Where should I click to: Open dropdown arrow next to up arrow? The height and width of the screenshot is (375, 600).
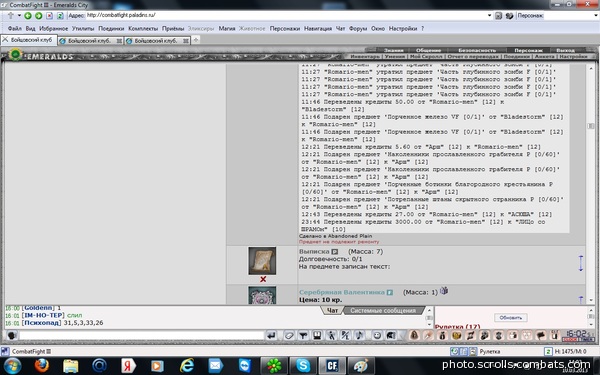[x=19, y=16]
